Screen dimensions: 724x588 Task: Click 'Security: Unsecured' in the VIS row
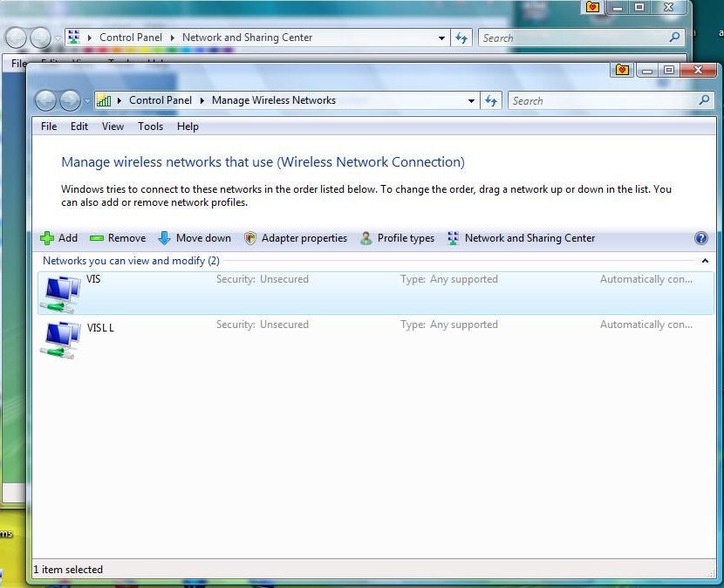(x=263, y=279)
